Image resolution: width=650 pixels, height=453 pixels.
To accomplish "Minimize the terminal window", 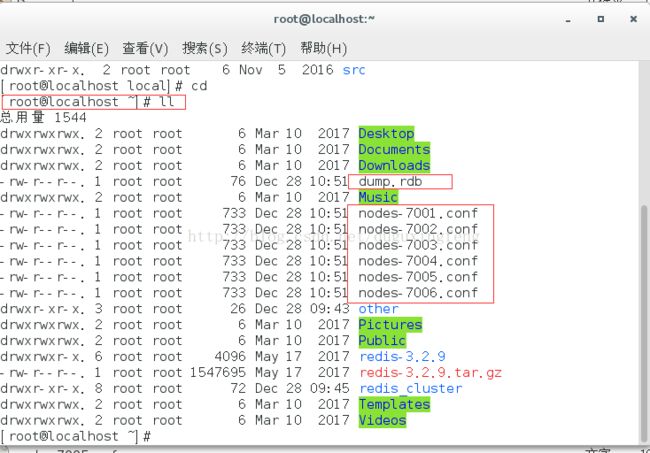I will click(568, 20).
